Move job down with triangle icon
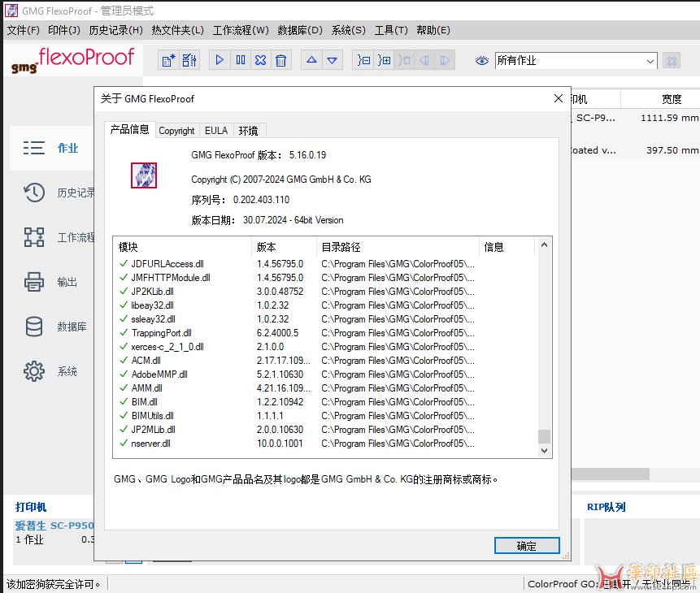 [x=333, y=60]
